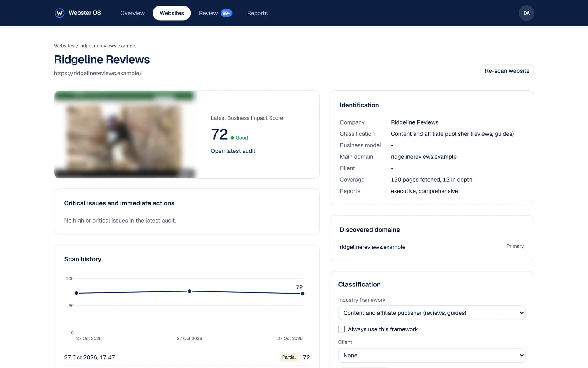Open latest audit link
Screen dimensions: 588x368
[x=233, y=151]
